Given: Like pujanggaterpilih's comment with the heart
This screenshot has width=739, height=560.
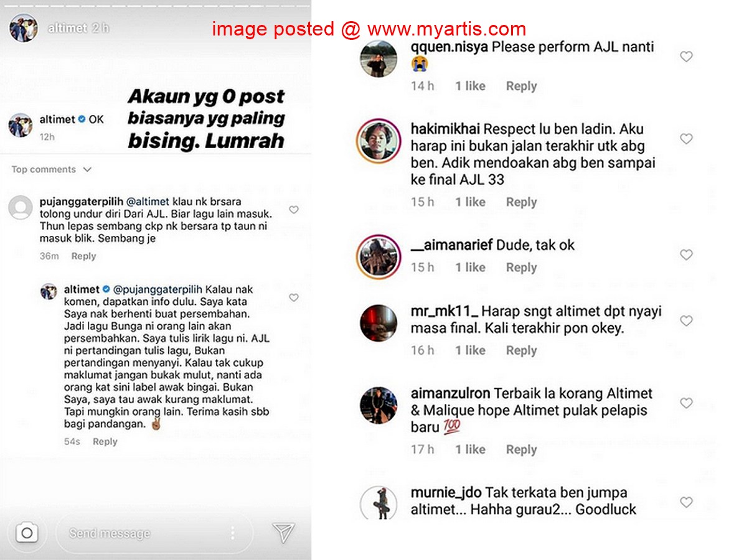Looking at the screenshot, I should [294, 210].
